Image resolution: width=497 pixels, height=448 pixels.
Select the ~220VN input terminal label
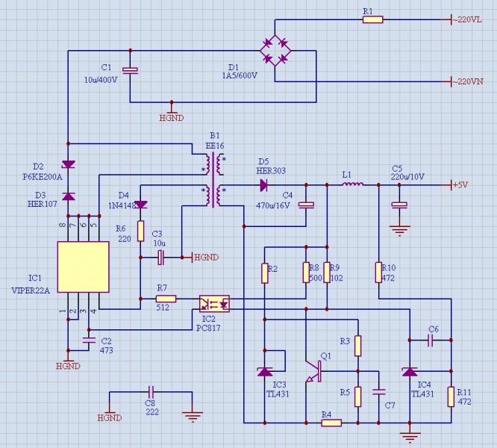[x=467, y=81]
